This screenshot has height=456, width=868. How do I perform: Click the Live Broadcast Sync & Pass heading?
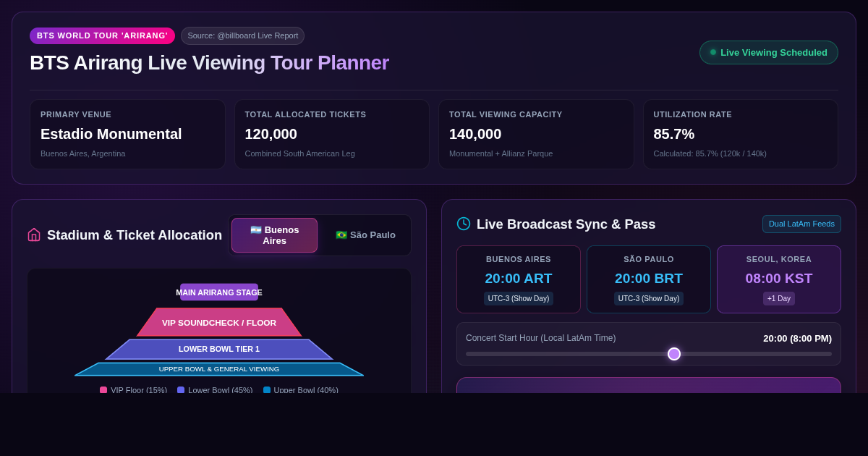(566, 224)
